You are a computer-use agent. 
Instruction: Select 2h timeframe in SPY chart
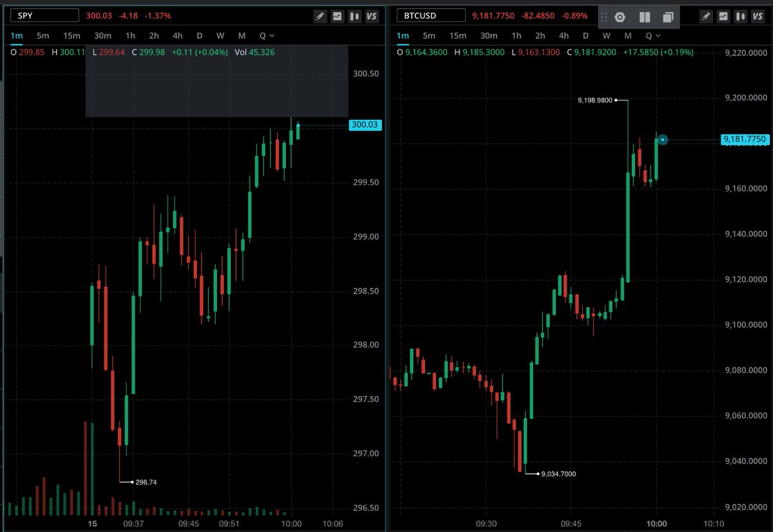[x=153, y=35]
